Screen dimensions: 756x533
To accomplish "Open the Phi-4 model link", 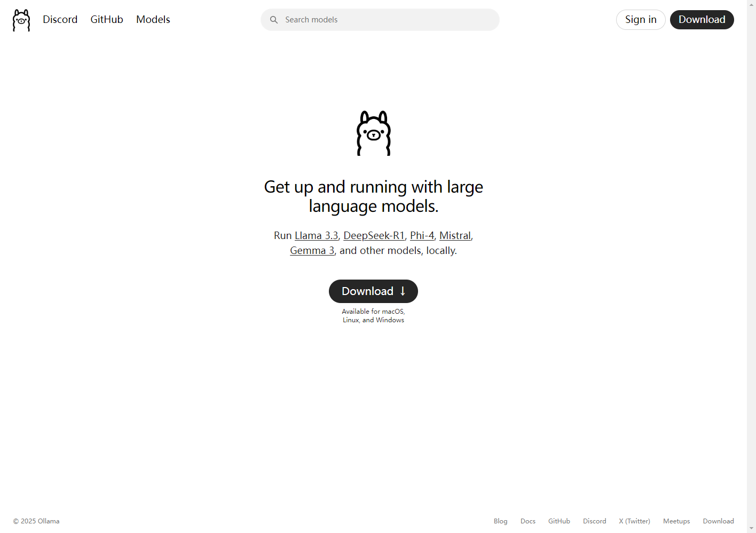I will click(x=422, y=236).
